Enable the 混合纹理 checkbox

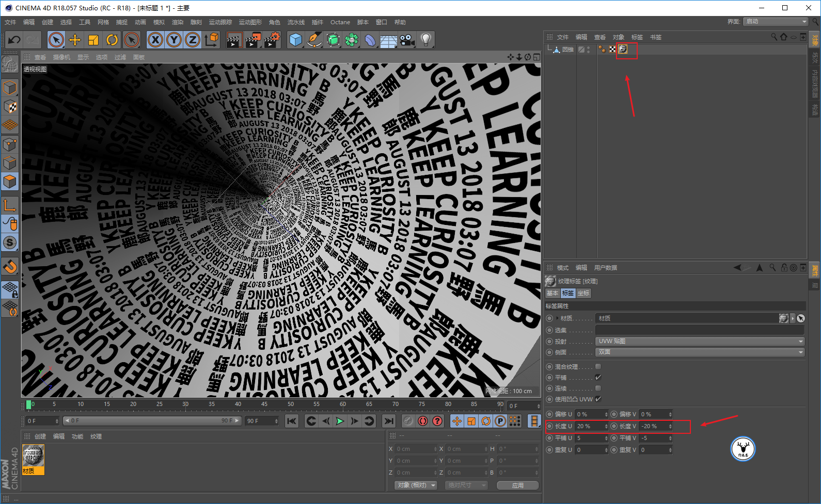click(598, 366)
